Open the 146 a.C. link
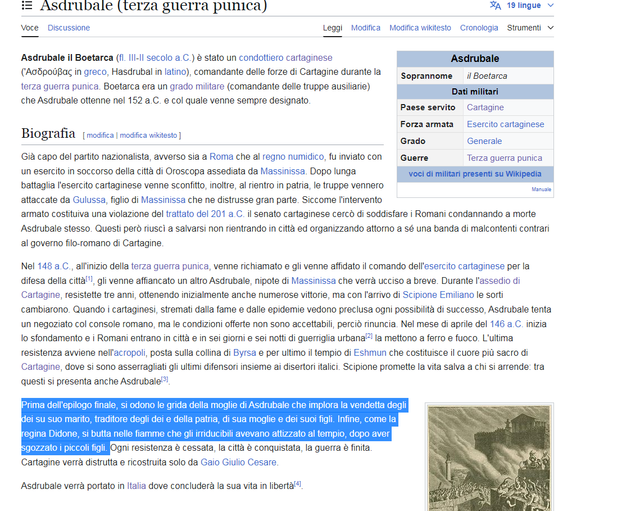This screenshot has height=511, width=640. (506, 324)
